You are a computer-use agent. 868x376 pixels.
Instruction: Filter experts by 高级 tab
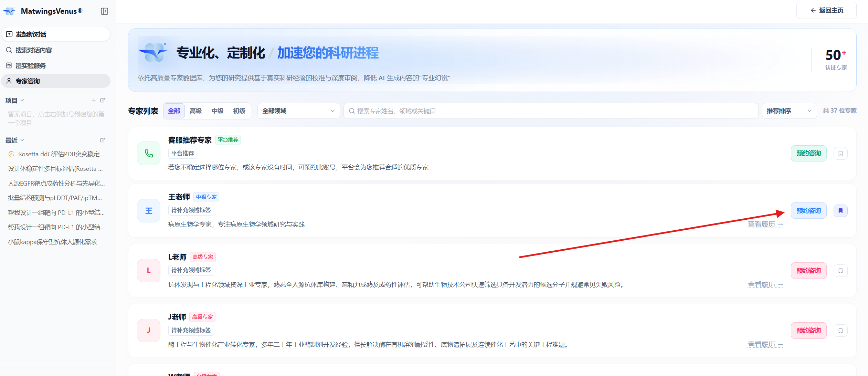point(196,111)
